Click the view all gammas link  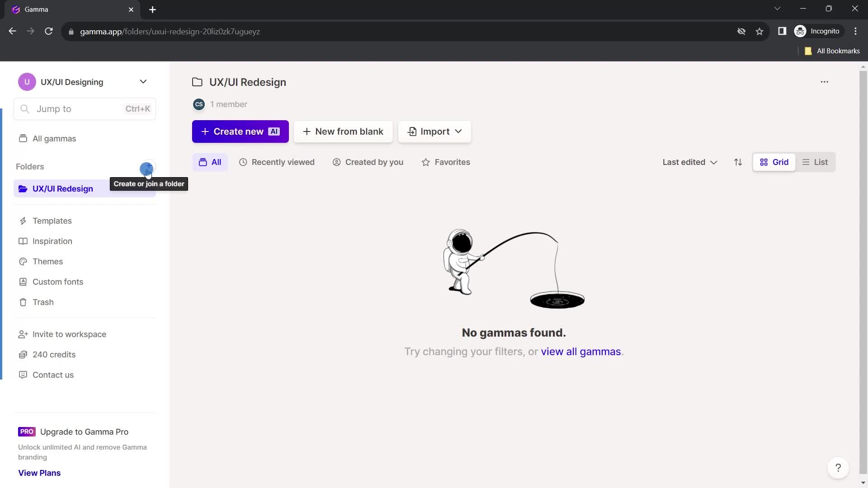(x=580, y=352)
